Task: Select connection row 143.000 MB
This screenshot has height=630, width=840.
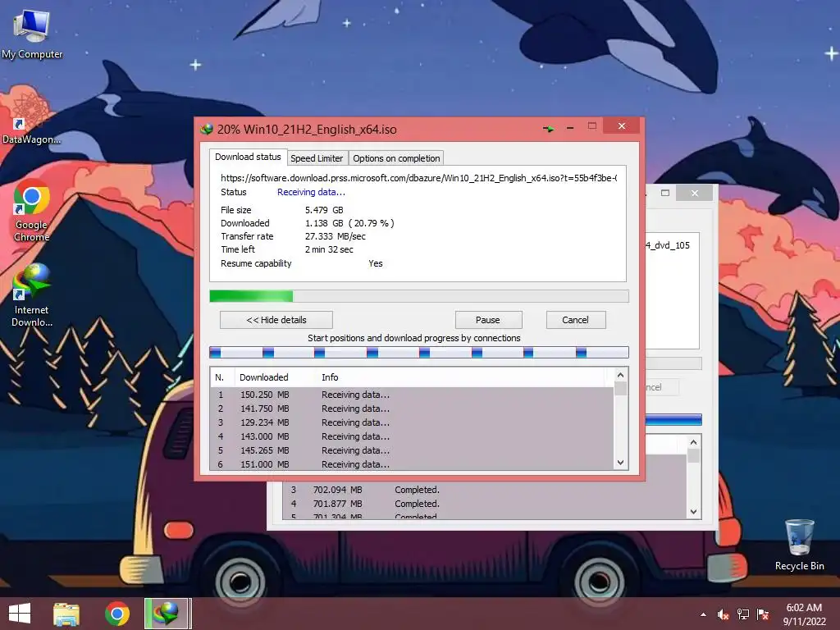Action: tap(412, 436)
